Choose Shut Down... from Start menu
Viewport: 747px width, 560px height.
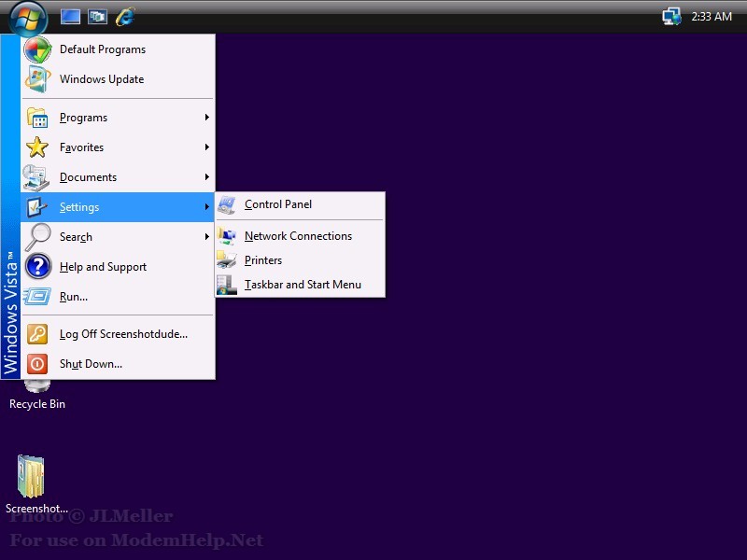pyautogui.click(x=118, y=364)
